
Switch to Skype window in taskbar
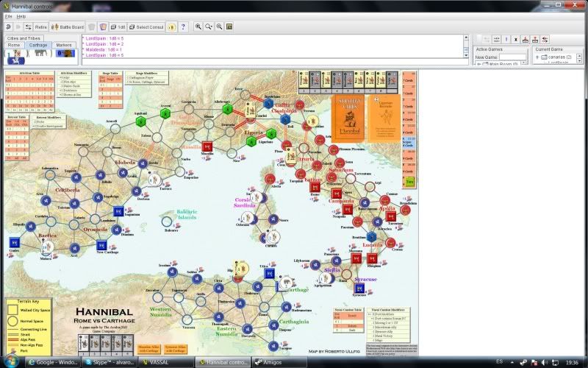pos(110,362)
